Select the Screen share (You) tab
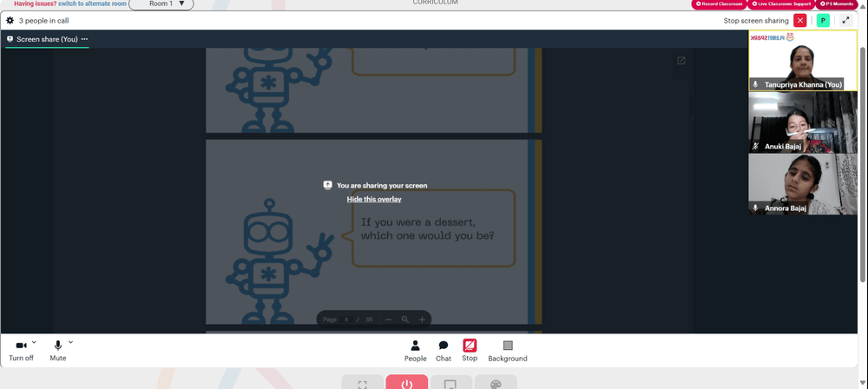Viewport: 868px width, 389px height. pos(47,39)
